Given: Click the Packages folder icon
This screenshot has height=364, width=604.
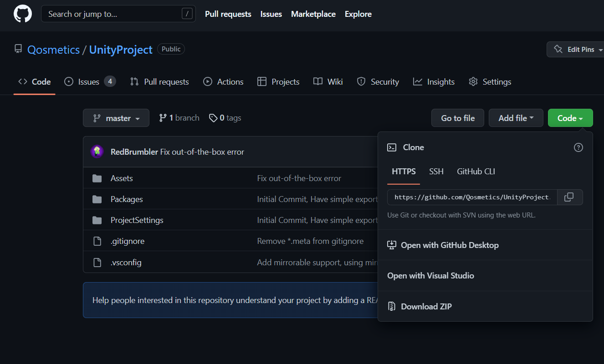Looking at the screenshot, I should pos(97,199).
